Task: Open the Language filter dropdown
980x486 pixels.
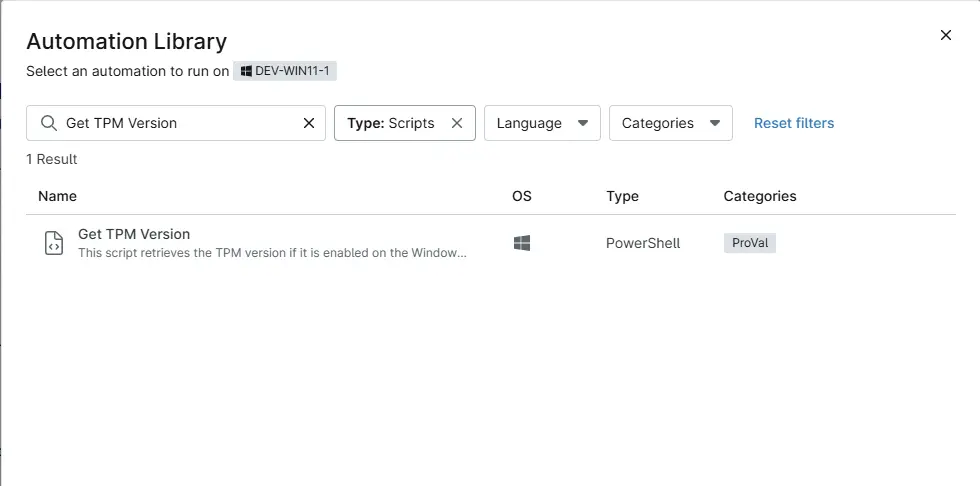Action: (x=542, y=123)
